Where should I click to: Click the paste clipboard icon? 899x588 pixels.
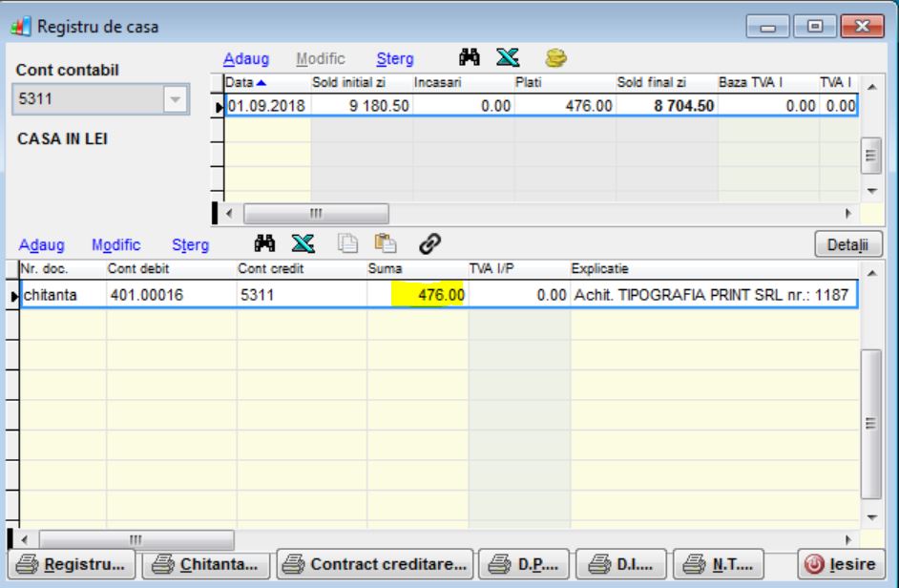pyautogui.click(x=386, y=243)
